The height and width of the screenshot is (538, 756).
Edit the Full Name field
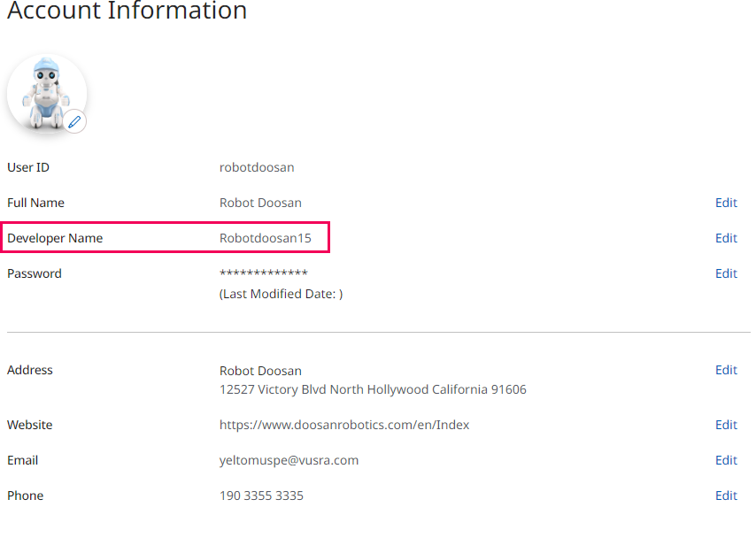tap(726, 203)
